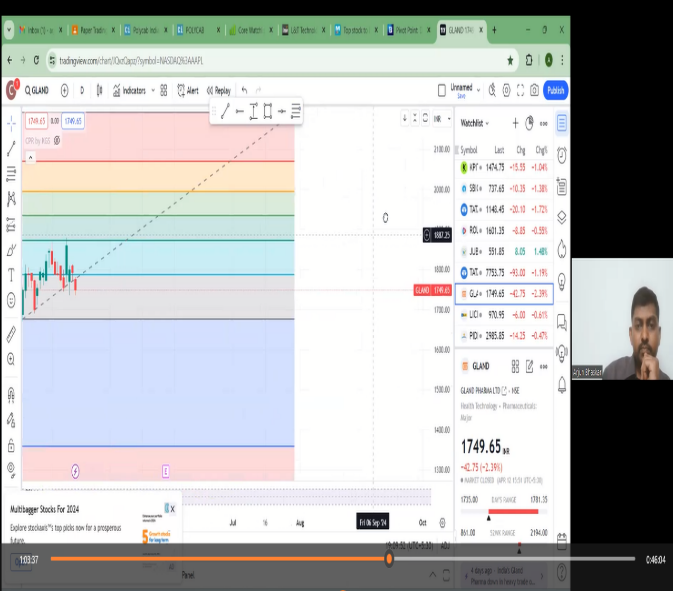The width and height of the screenshot is (673, 591).
Task: Open the forecasting and measurement tools
Action: 11,224
